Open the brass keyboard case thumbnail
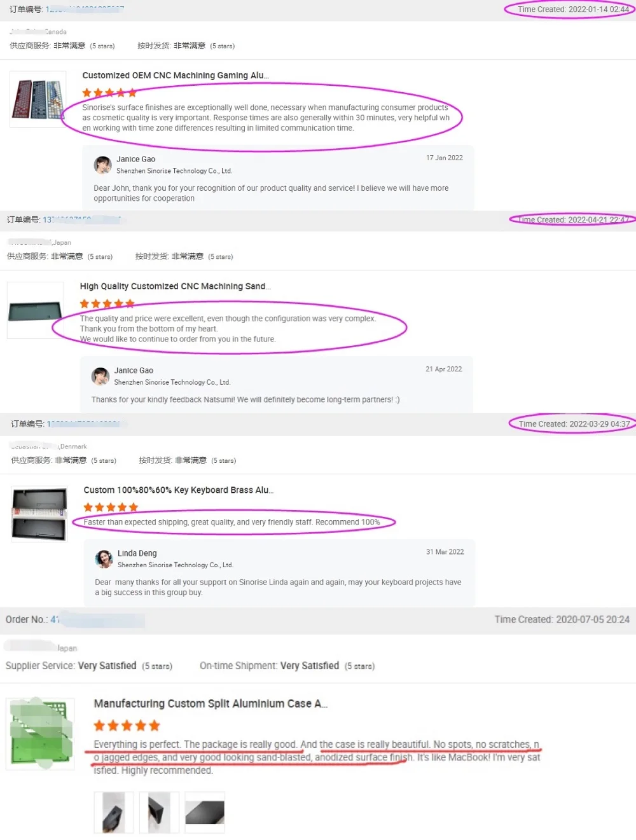The height and width of the screenshot is (840, 636). click(x=39, y=514)
